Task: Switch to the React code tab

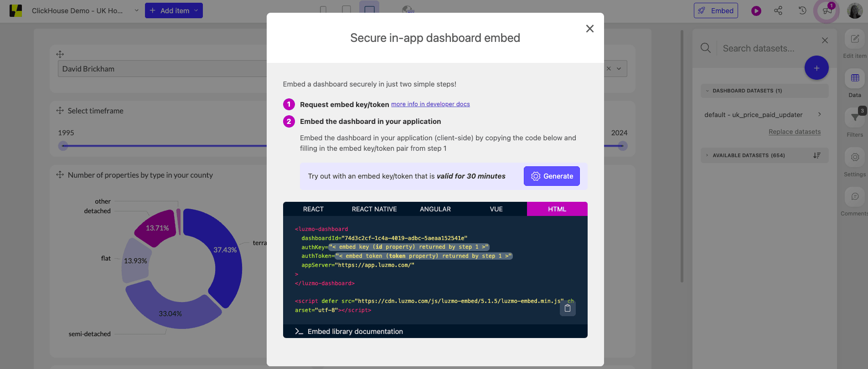Action: (x=313, y=209)
